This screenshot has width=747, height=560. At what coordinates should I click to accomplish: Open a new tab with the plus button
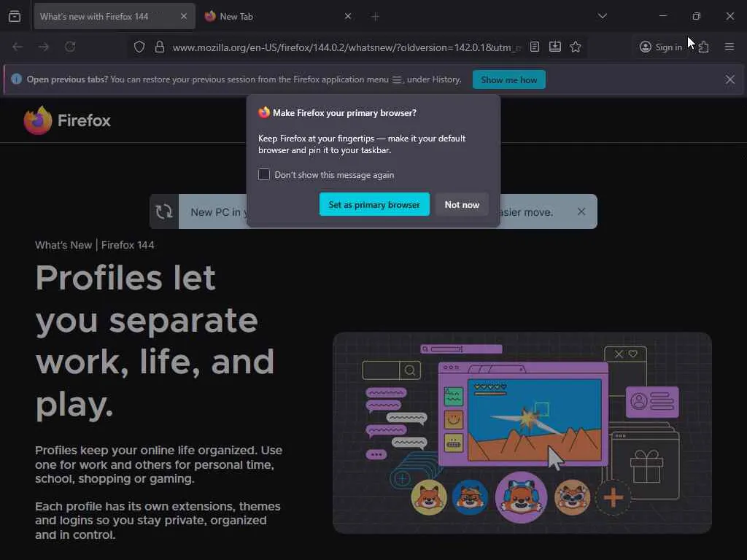tap(376, 17)
